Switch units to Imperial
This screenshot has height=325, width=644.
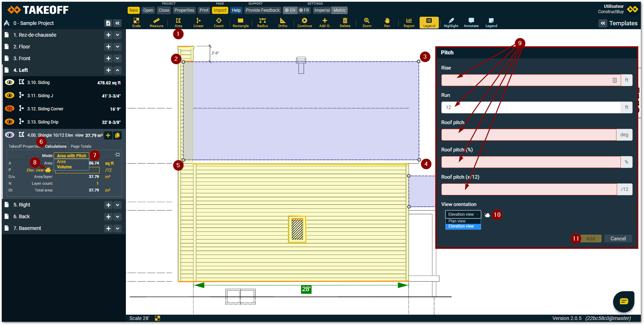[x=322, y=10]
